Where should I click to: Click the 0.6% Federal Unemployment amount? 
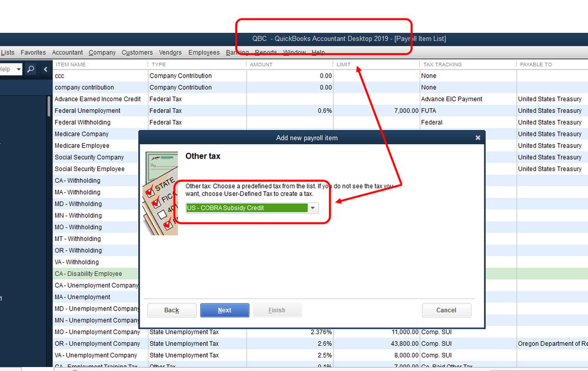coord(324,111)
